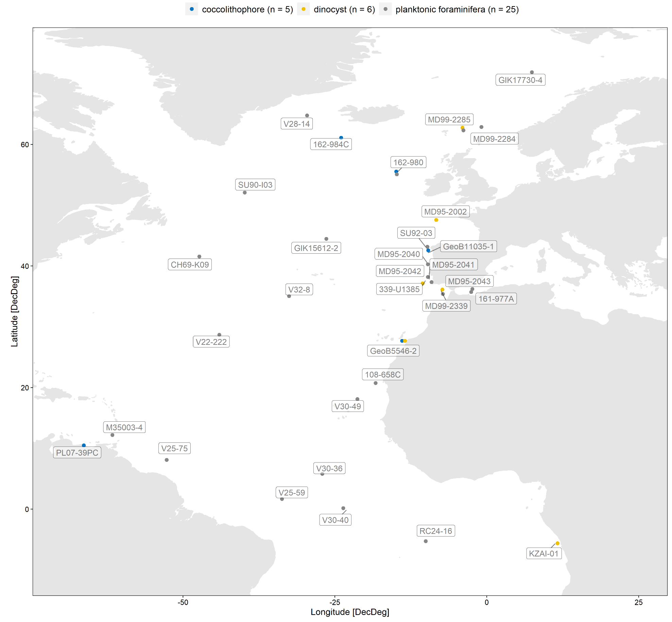Click the coccolithophore blue legend swatch
Image resolution: width=672 pixels, height=622 pixels.
click(192, 9)
